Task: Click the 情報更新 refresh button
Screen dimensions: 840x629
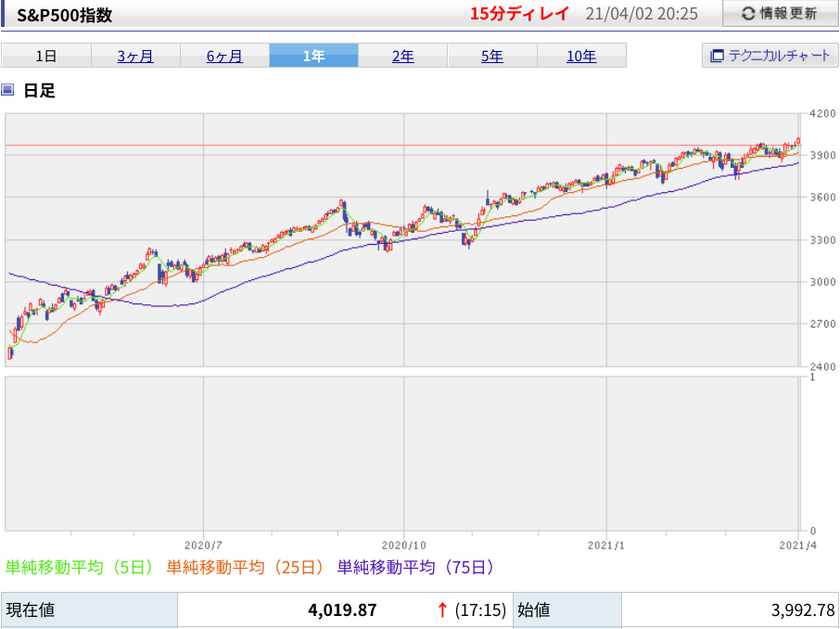Action: pos(780,13)
